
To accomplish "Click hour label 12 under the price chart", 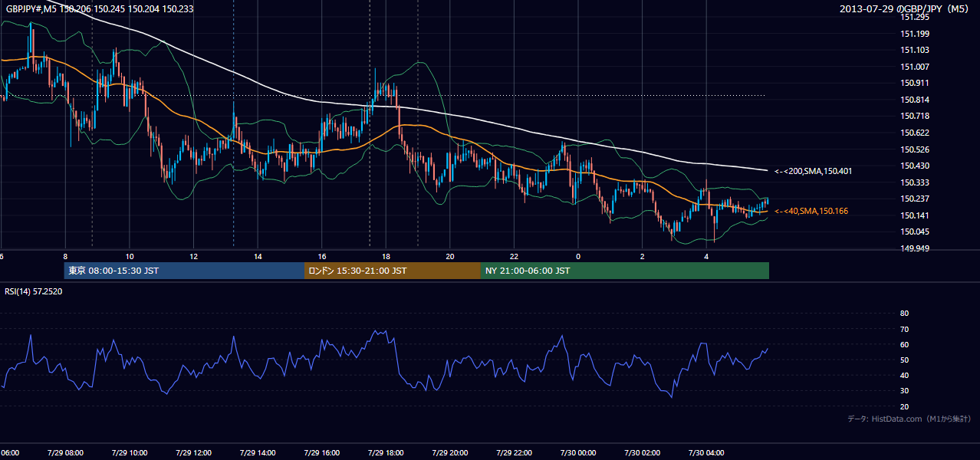I will (x=194, y=257).
